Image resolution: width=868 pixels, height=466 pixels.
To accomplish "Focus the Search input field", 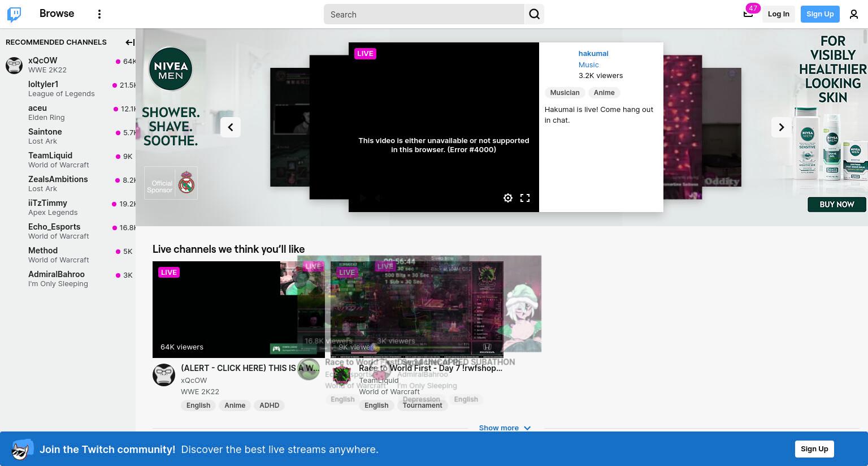I will click(424, 14).
